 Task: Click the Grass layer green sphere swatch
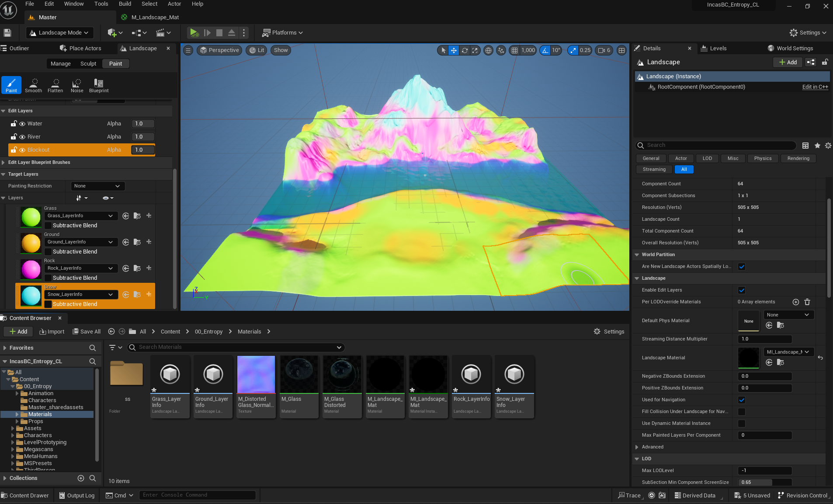point(31,217)
